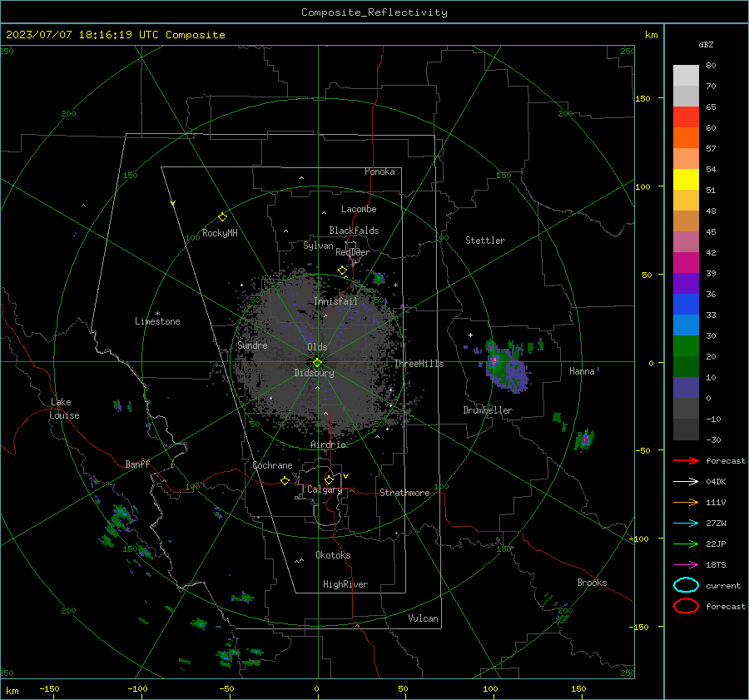Click the cyan 27ZW arrow legend icon
The image size is (749, 700).
coord(686,524)
